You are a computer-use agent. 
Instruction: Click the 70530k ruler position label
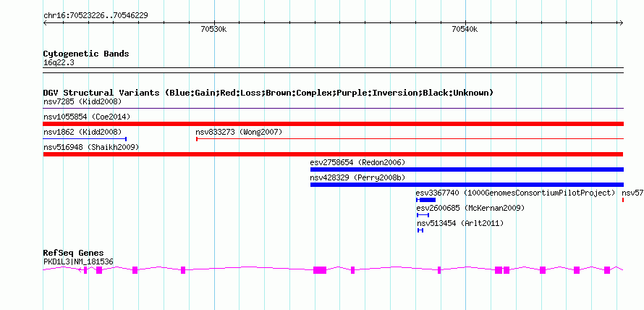point(213,29)
